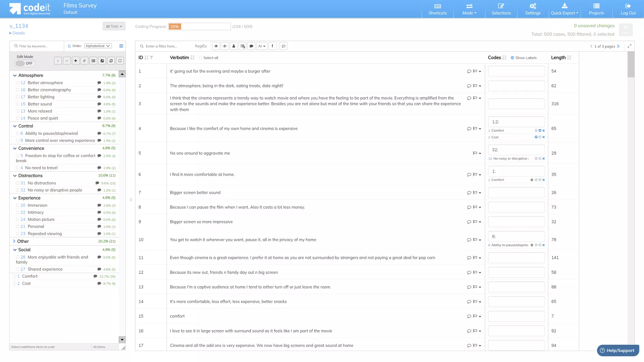The width and height of the screenshot is (644, 362).
Task: Click the Details link
Action: coord(18,33)
